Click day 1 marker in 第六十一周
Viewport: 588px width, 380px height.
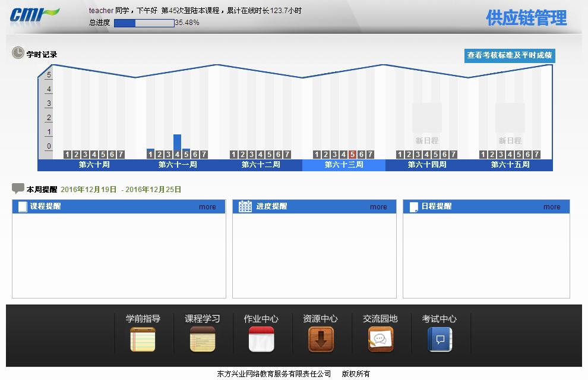pyautogui.click(x=150, y=155)
